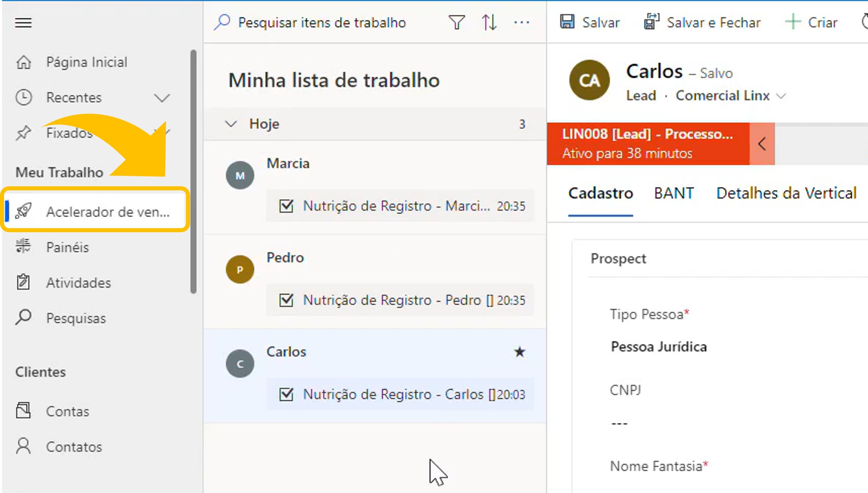Open Contas under Clientes
This screenshot has width=868, height=493.
67,411
